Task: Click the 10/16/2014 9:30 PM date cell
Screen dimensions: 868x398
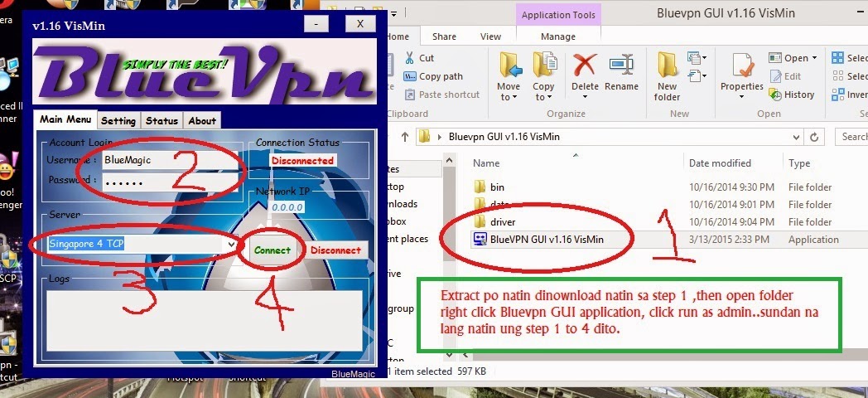Action: pyautogui.click(x=731, y=187)
